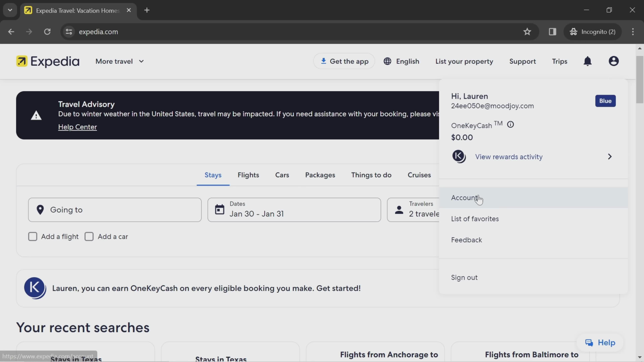This screenshot has height=362, width=644.
Task: Toggle the Add a car checkbox
Action: click(x=89, y=236)
